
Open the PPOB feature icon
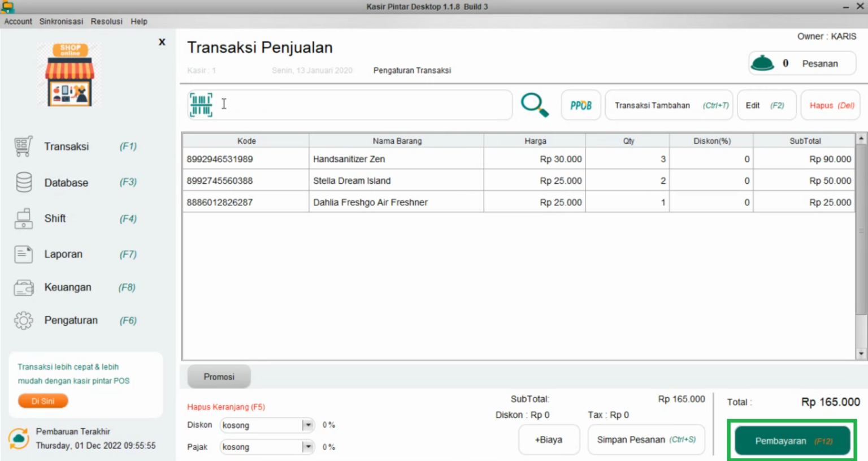[x=580, y=105]
